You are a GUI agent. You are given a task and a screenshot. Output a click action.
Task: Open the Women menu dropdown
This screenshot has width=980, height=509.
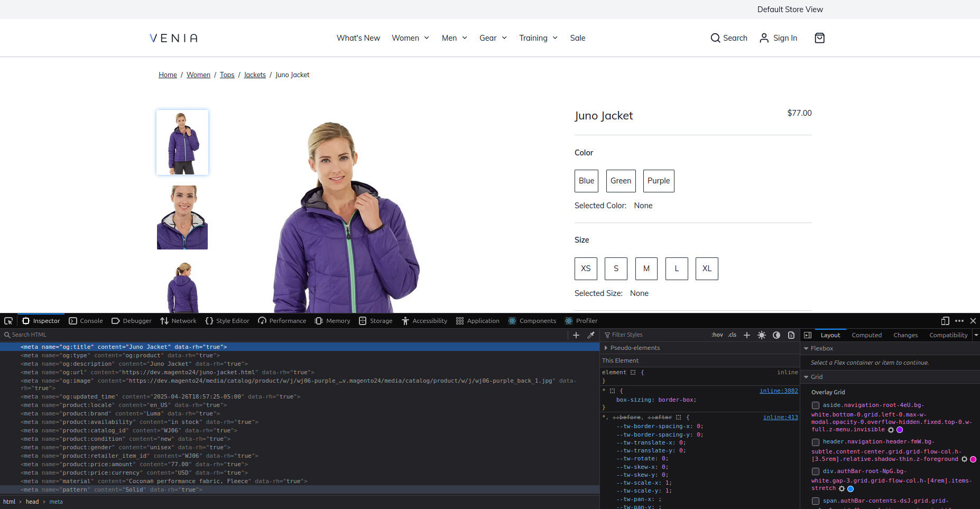click(x=411, y=38)
